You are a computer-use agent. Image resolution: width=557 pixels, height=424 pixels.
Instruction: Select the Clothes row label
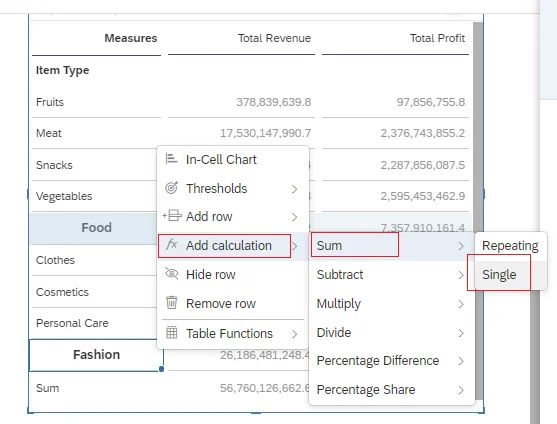click(55, 260)
